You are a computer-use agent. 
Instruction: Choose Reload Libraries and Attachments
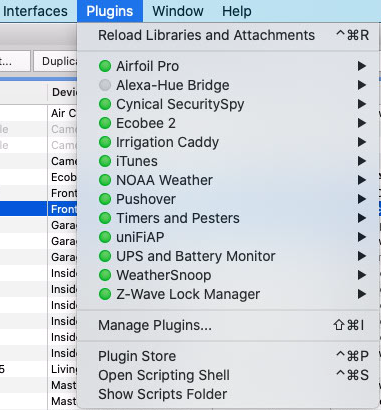[x=228, y=35]
